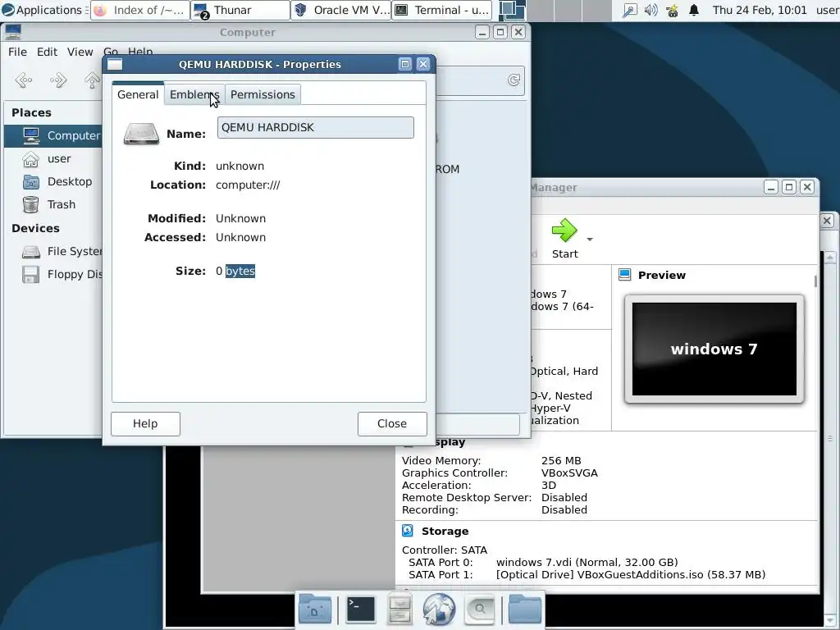Viewport: 840px width, 630px height.
Task: Reload the Thunar folder view
Action: pos(514,80)
